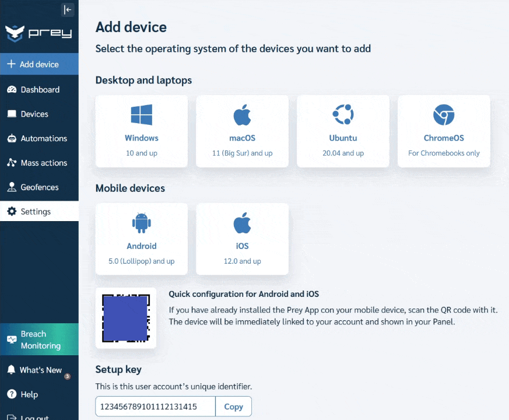Open What's New label
Screen dimensions: 509x420
pyautogui.click(x=41, y=370)
